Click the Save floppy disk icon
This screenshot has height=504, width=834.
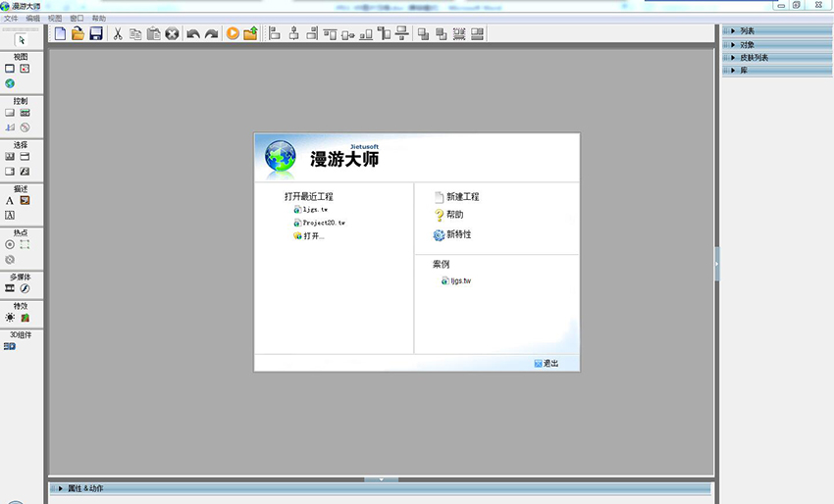tap(96, 33)
